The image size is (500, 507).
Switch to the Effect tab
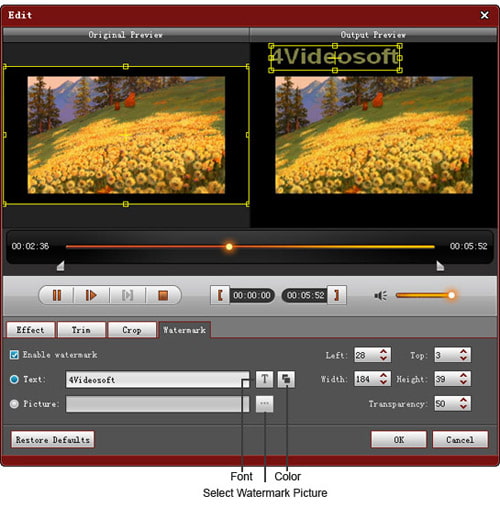click(x=30, y=330)
